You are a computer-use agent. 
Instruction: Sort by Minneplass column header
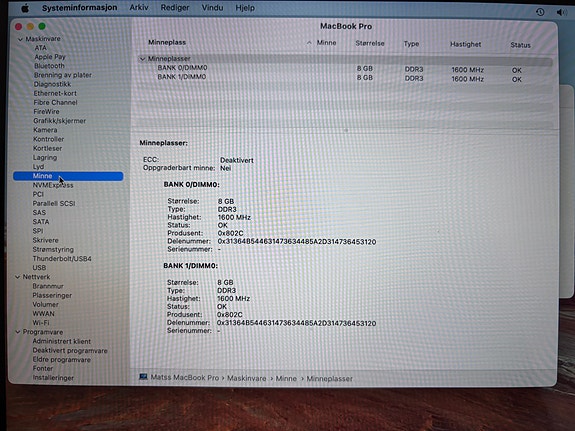tap(167, 42)
